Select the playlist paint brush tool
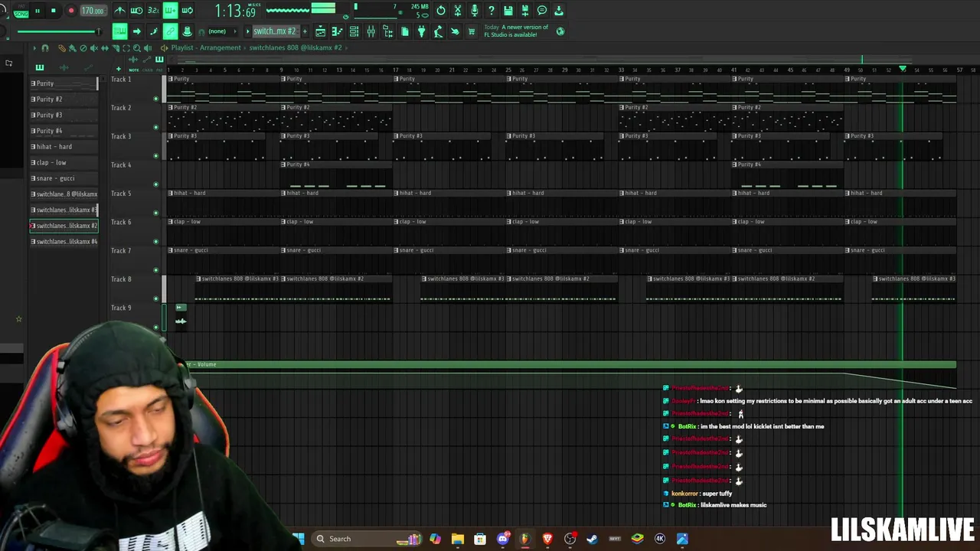This screenshot has width=980, height=551. coord(72,48)
